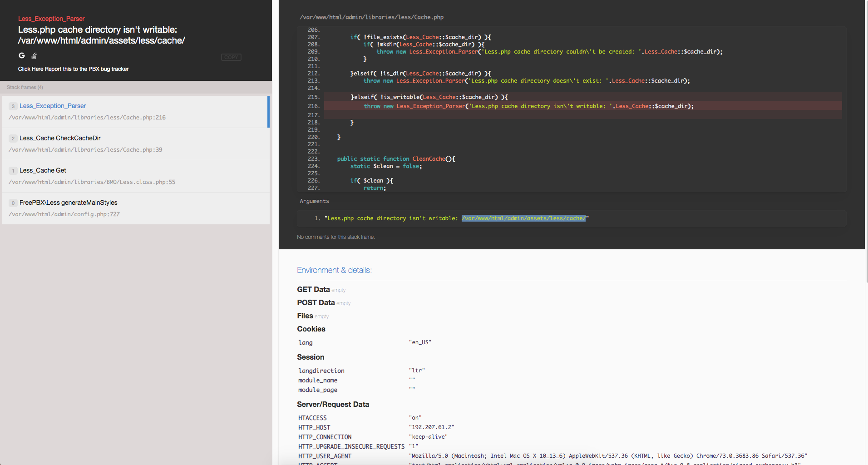
Task: Click the red Less_Exception_Parser exception title
Action: (x=51, y=19)
